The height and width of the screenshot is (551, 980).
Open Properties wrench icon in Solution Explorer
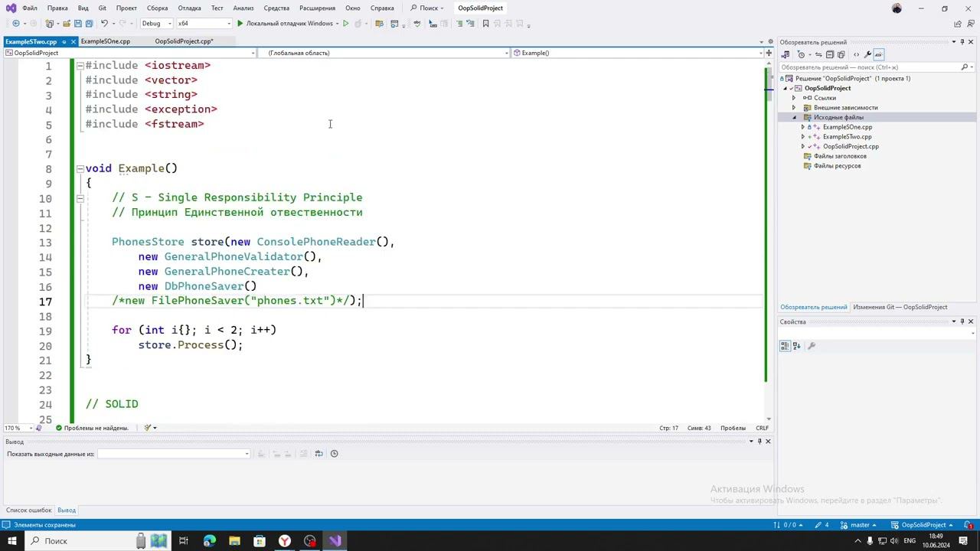pos(867,54)
